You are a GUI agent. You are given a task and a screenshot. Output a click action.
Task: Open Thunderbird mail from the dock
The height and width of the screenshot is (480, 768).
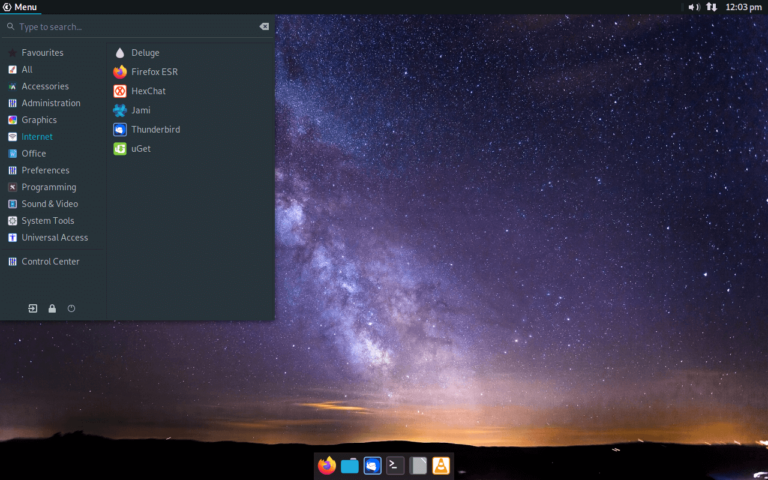pyautogui.click(x=373, y=465)
